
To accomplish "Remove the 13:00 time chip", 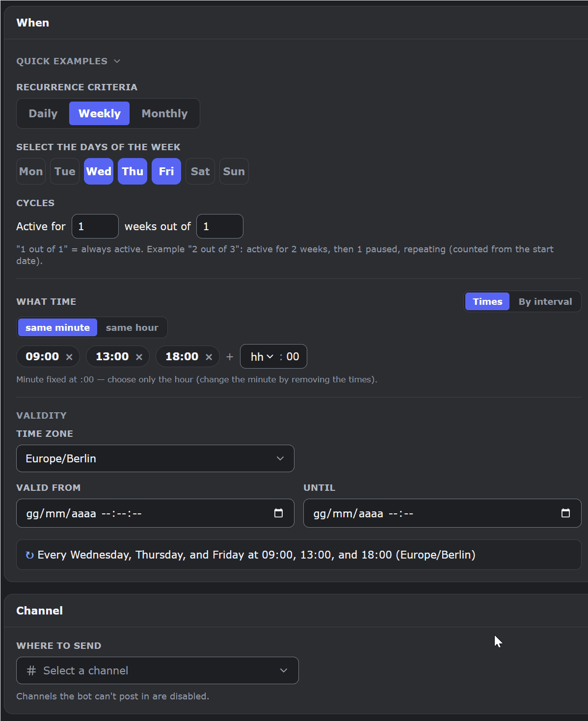I will tap(139, 357).
